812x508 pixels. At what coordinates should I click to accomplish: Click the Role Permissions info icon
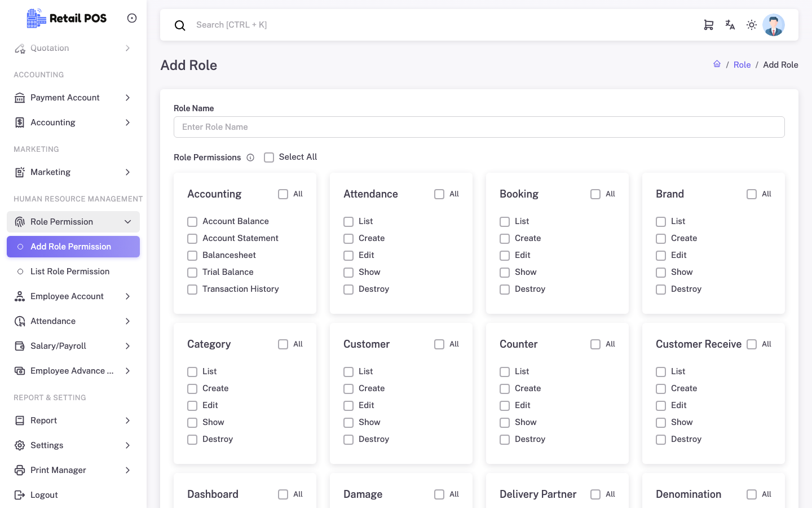[250, 157]
